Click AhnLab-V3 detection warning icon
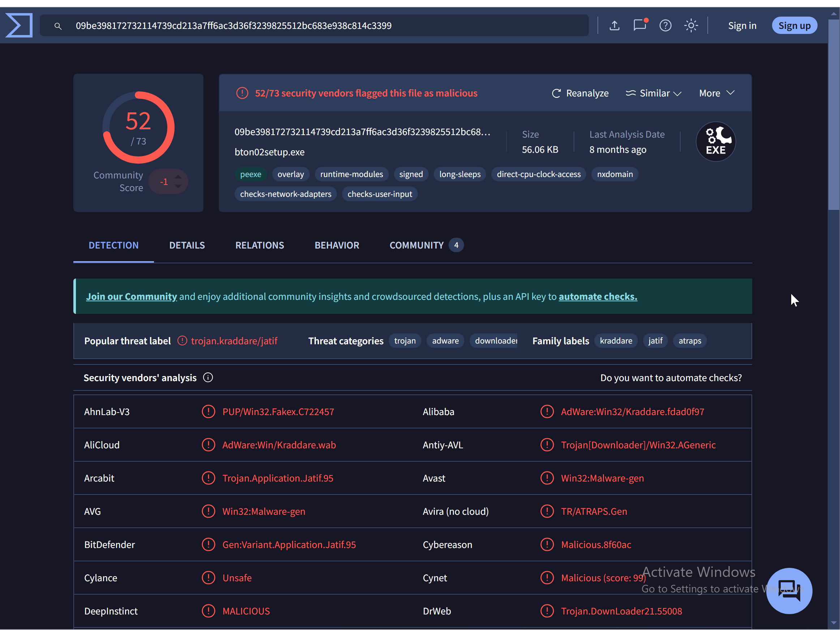The image size is (840, 630). (208, 411)
